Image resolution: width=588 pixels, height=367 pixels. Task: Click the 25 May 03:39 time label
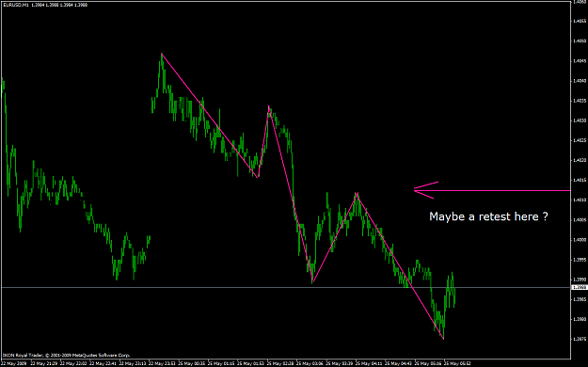(x=340, y=363)
